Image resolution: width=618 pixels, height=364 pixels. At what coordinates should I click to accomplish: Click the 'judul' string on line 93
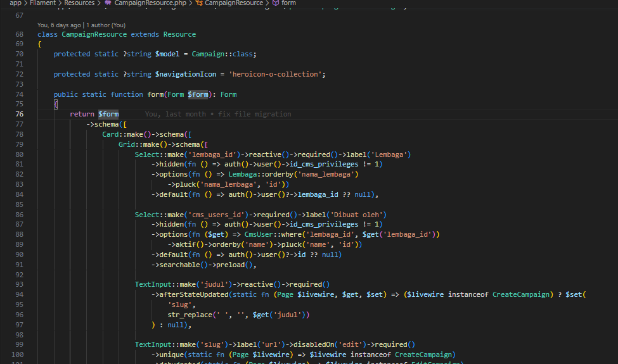coord(214,284)
